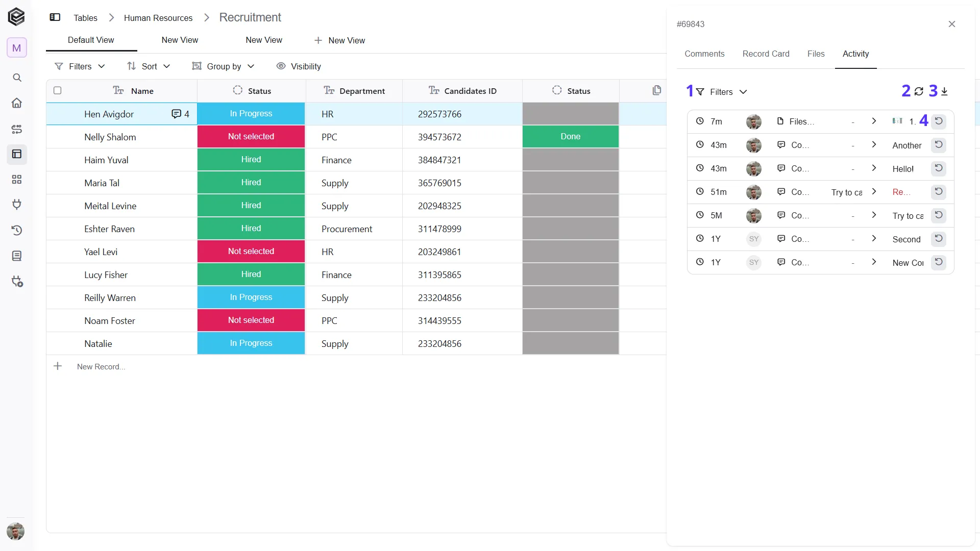
Task: Open the plug settings icon in the sidebar
Action: (x=17, y=282)
